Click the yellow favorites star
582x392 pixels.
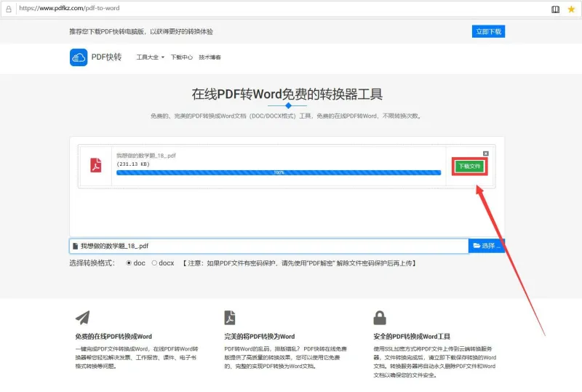[571, 9]
